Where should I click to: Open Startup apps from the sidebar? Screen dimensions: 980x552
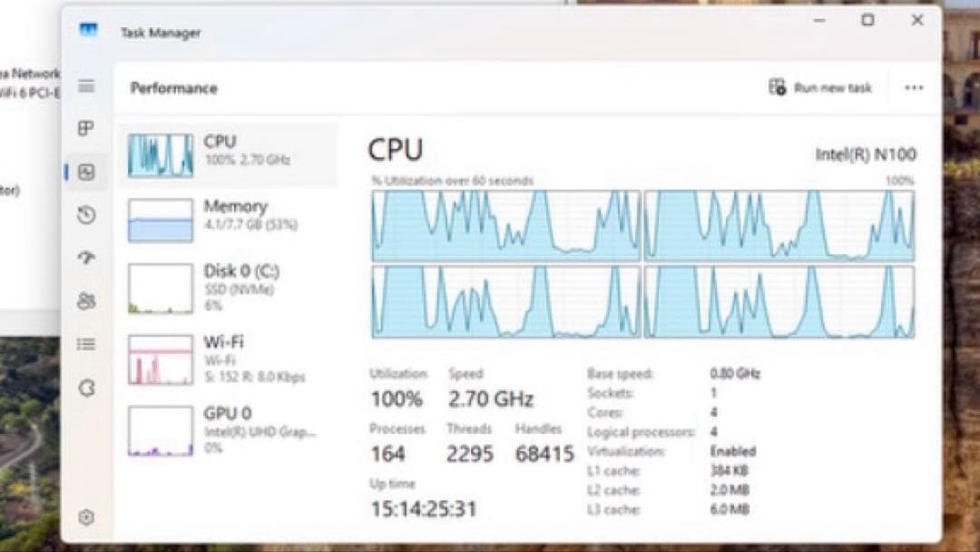[86, 257]
